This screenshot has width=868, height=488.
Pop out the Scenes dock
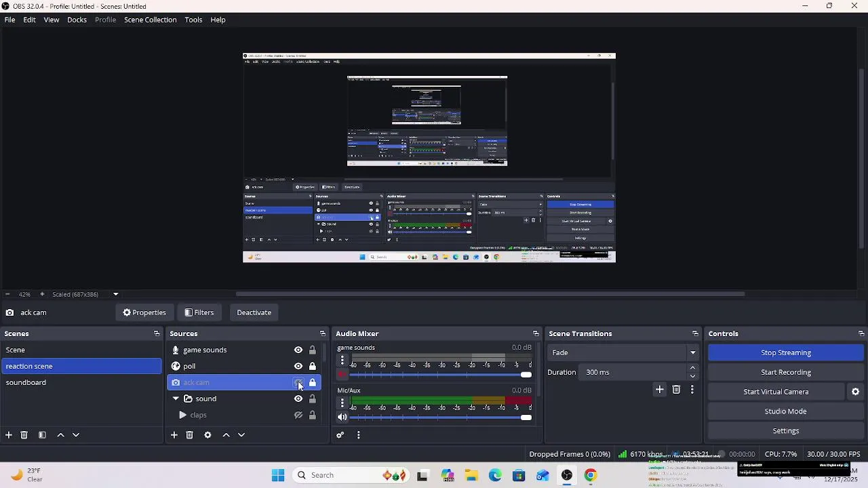[157, 333]
